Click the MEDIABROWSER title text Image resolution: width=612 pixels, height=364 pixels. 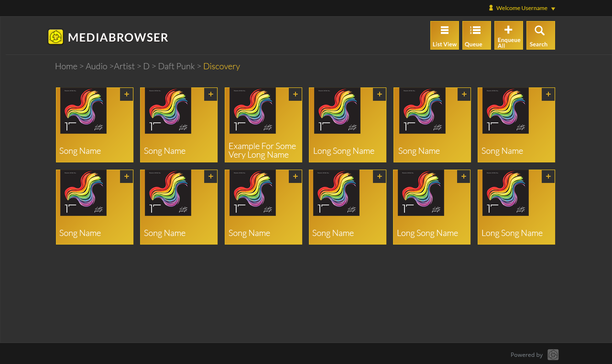(x=118, y=37)
